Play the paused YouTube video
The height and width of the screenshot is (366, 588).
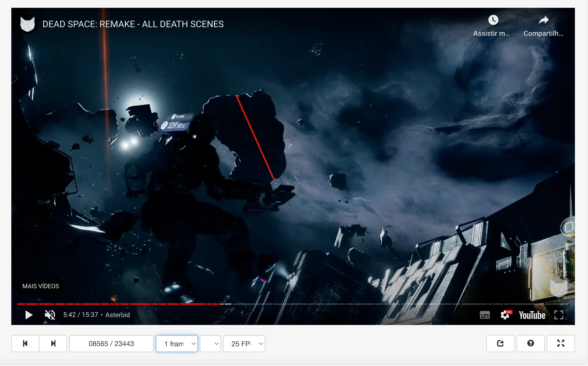tap(29, 315)
